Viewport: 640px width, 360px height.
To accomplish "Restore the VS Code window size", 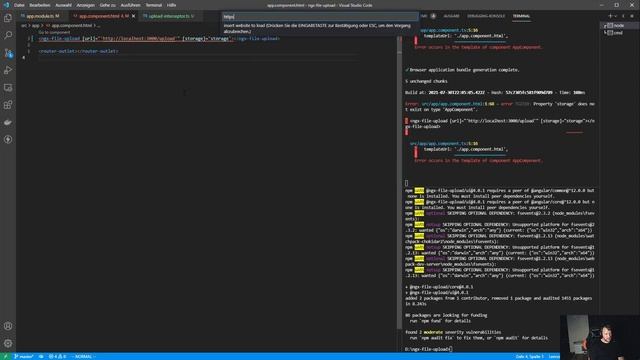I will (x=616, y=5).
